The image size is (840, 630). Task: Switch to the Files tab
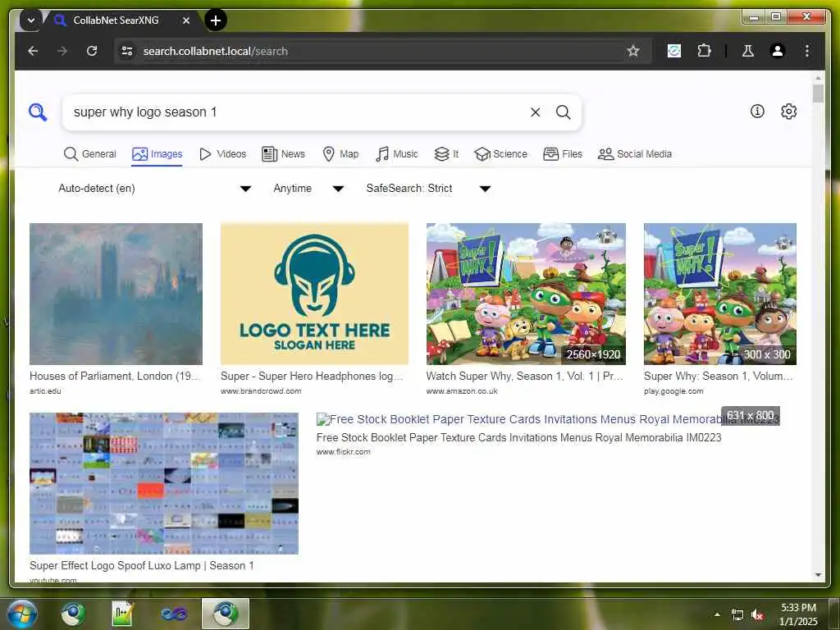click(x=563, y=154)
